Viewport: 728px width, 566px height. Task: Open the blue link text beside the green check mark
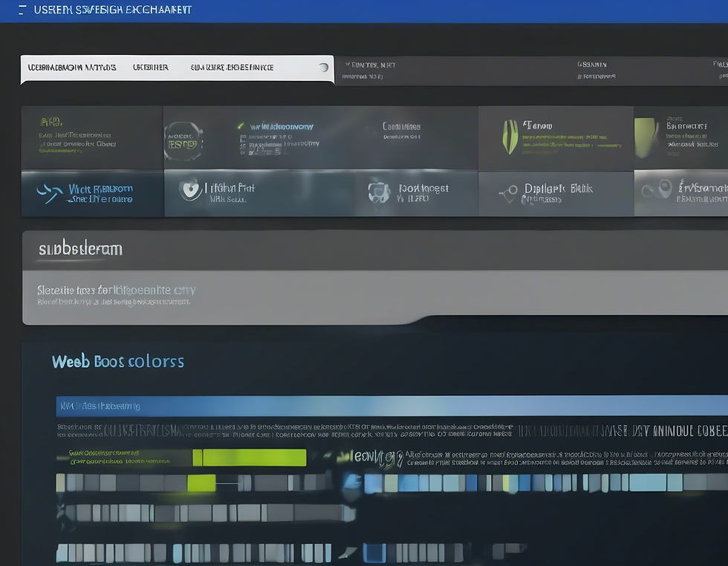(x=282, y=126)
